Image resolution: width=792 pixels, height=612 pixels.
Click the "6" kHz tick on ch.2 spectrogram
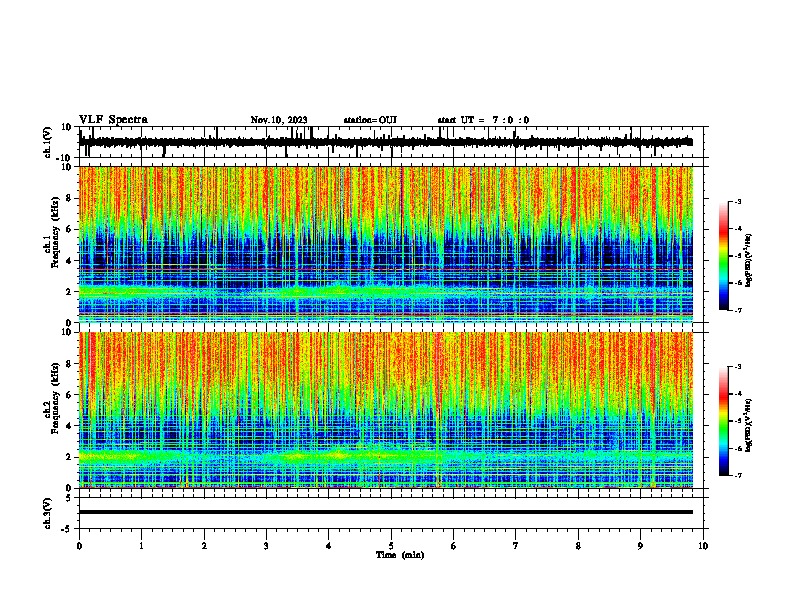point(69,394)
